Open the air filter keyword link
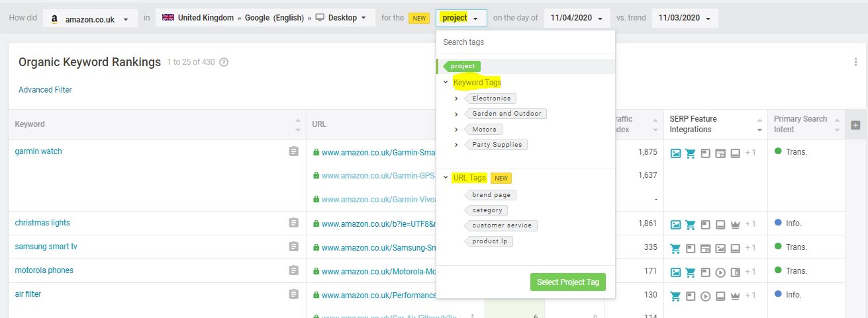Screen dimensions: 868x318 click(x=28, y=294)
